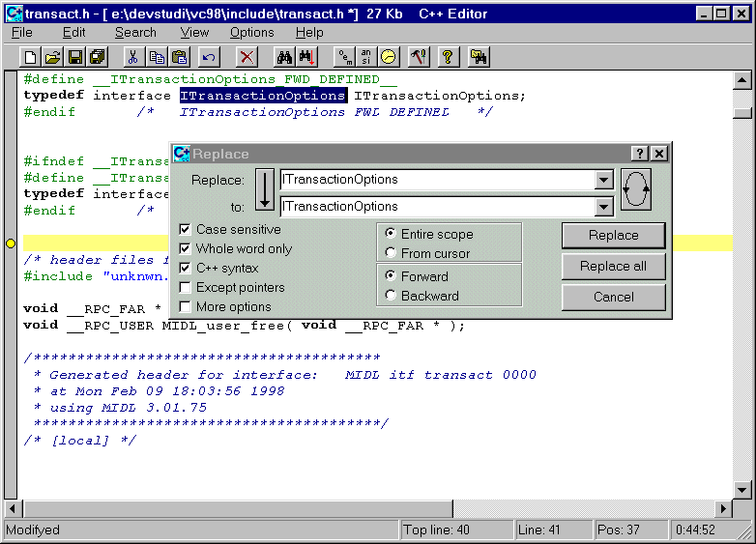Open the Options menu
Image resolution: width=756 pixels, height=544 pixels.
click(x=251, y=33)
